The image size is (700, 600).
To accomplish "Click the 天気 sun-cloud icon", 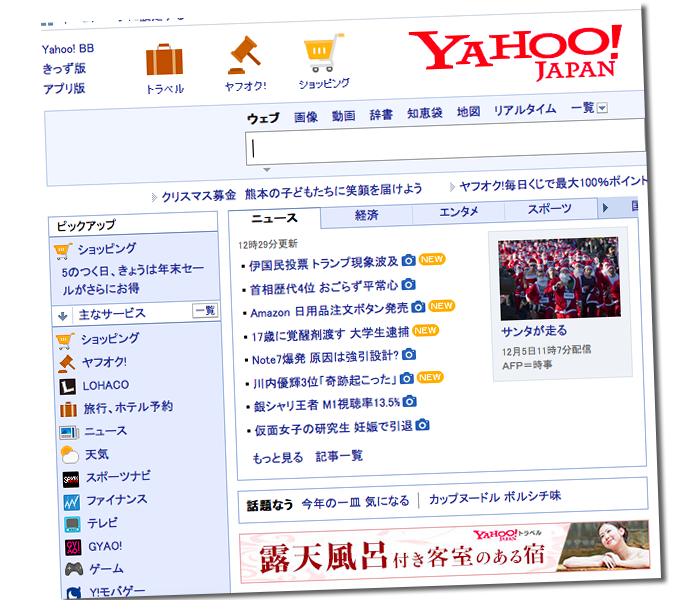I will [70, 455].
